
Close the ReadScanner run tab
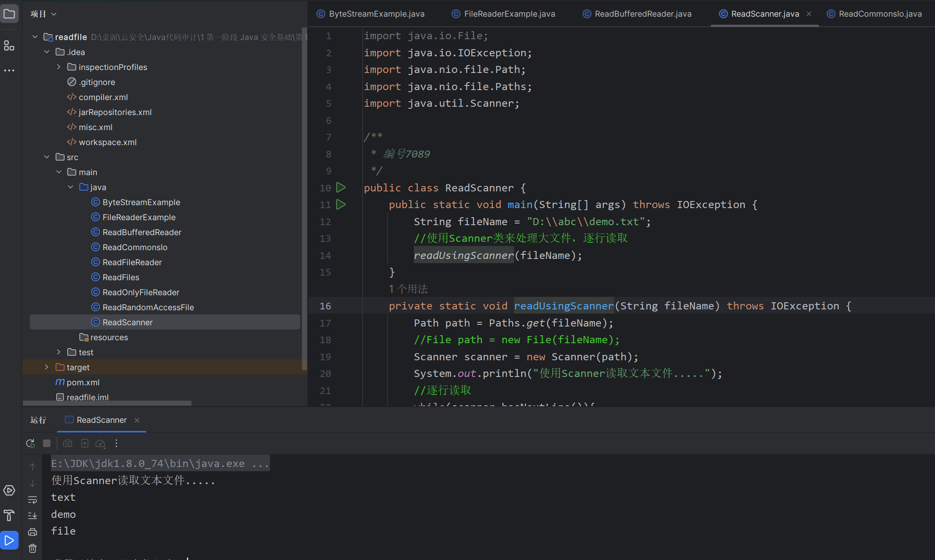pos(137,420)
